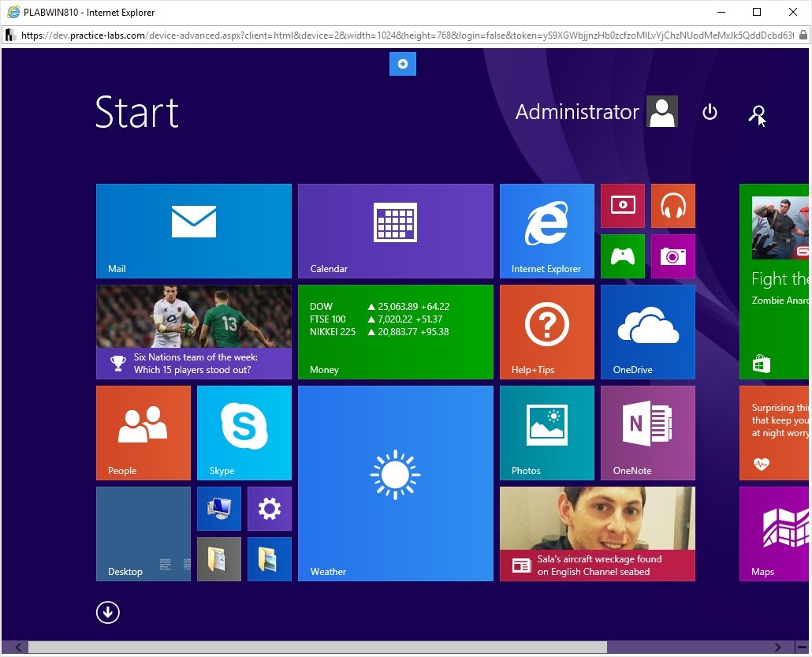The image size is (812, 657).
Task: Click the scrollbar right arrow
Action: pyautogui.click(x=777, y=648)
